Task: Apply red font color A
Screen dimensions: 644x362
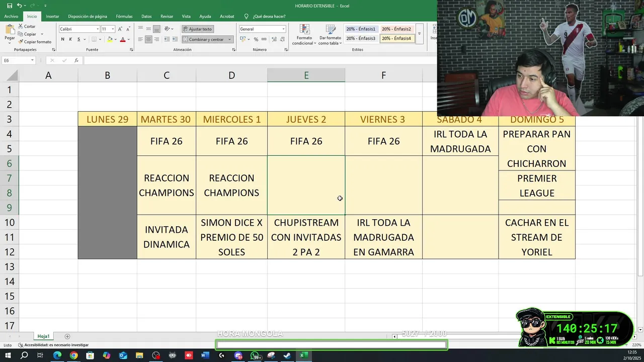Action: click(122, 39)
